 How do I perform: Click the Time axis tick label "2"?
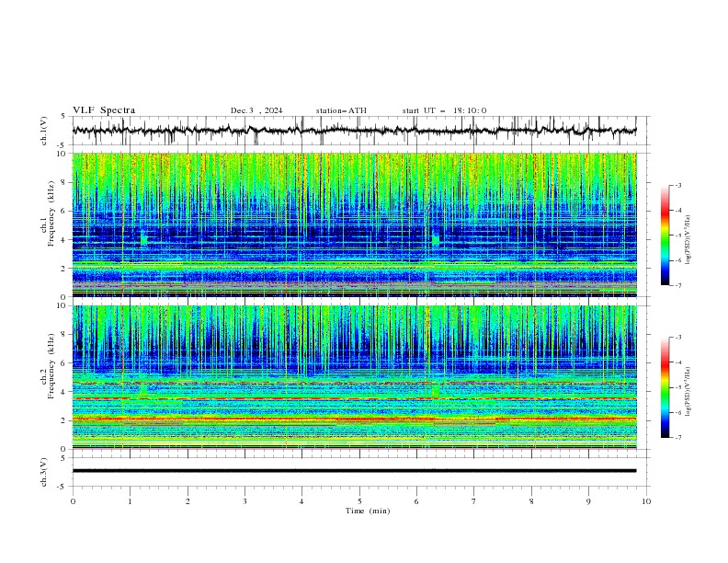(x=188, y=501)
